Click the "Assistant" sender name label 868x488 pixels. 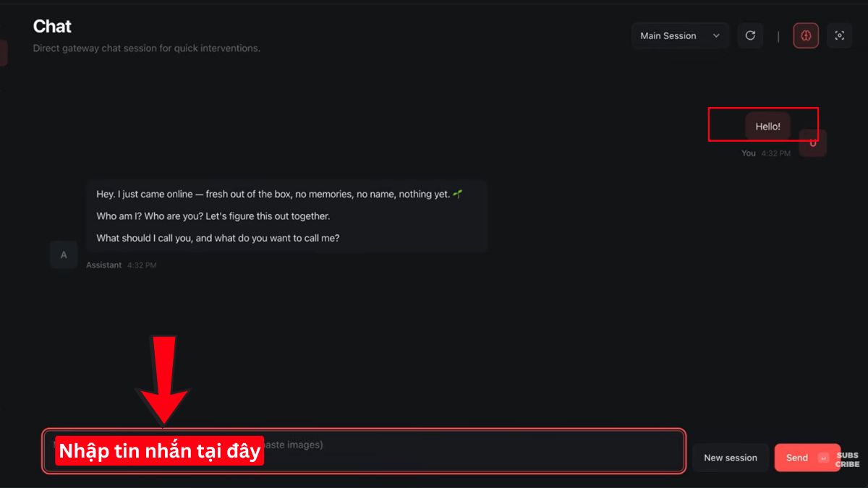click(x=103, y=265)
